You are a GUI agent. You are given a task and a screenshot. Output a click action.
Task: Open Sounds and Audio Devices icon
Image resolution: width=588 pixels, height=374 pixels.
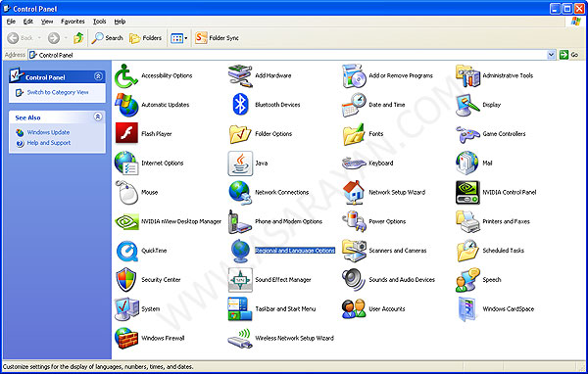[354, 280]
